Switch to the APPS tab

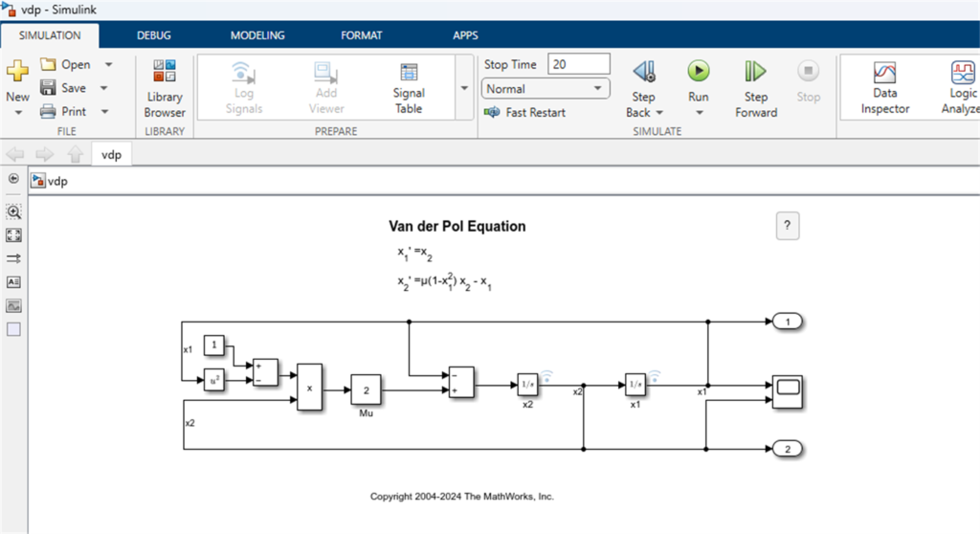coord(465,35)
